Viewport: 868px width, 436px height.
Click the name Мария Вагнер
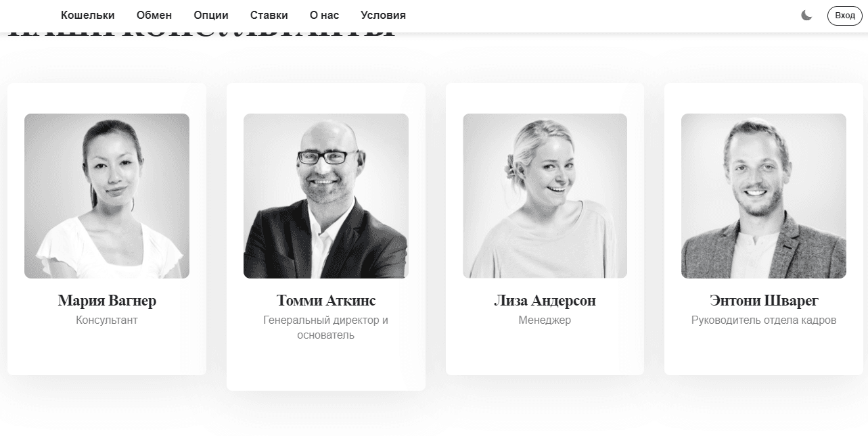107,300
